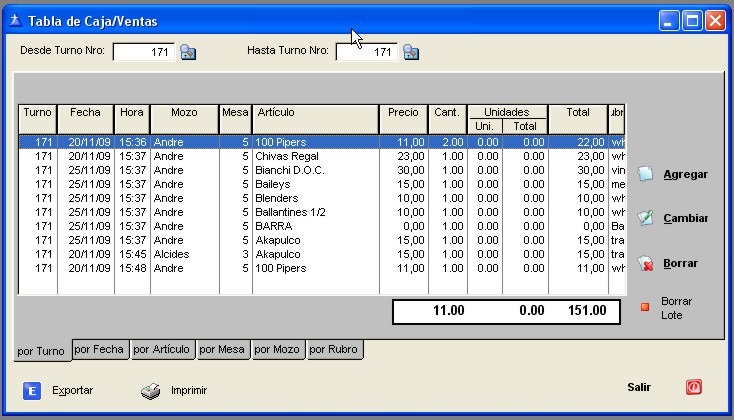Click the Borrar delete icon
Screen dimensions: 734x420
(646, 263)
